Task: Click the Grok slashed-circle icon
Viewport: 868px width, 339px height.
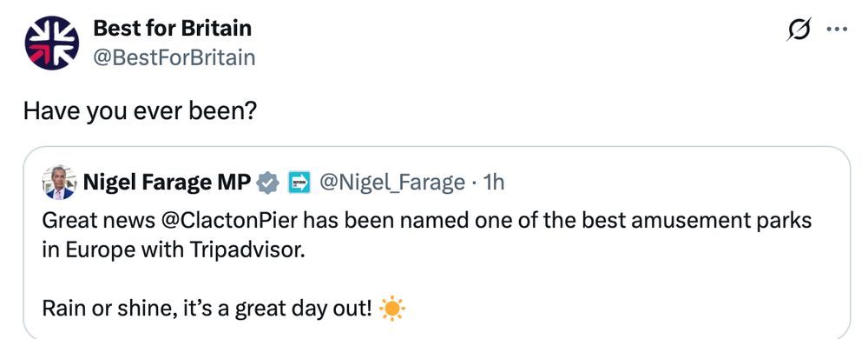Action: (799, 30)
